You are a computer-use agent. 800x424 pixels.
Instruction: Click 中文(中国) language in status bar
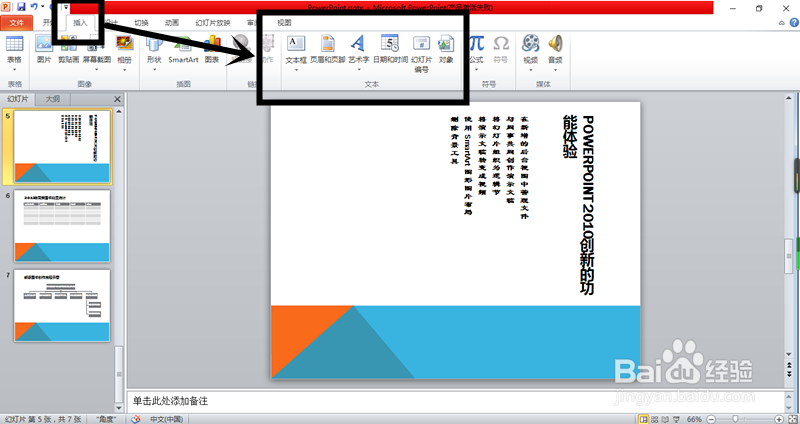click(167, 419)
